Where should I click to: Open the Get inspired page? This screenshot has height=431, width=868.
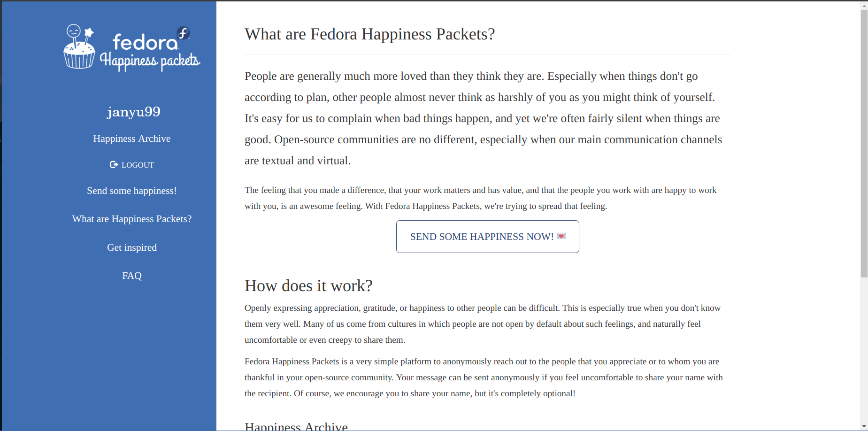click(x=132, y=247)
